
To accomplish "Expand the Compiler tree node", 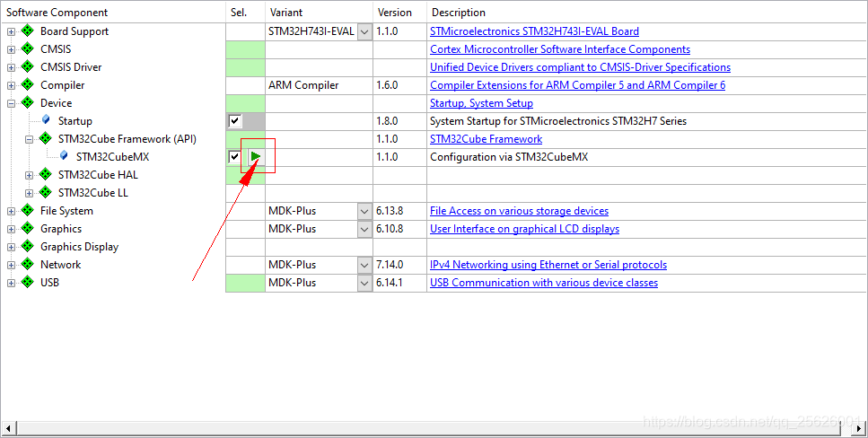I will (x=11, y=86).
